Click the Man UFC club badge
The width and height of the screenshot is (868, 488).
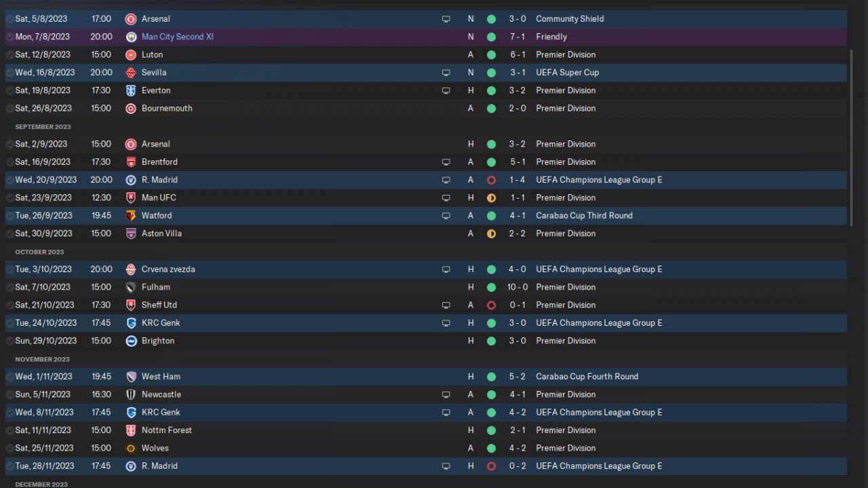click(x=131, y=198)
